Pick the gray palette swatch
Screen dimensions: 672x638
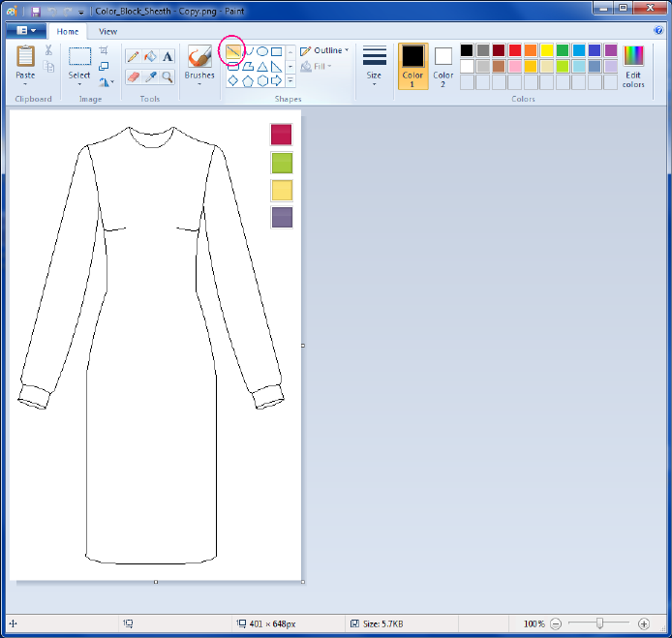pos(483,50)
